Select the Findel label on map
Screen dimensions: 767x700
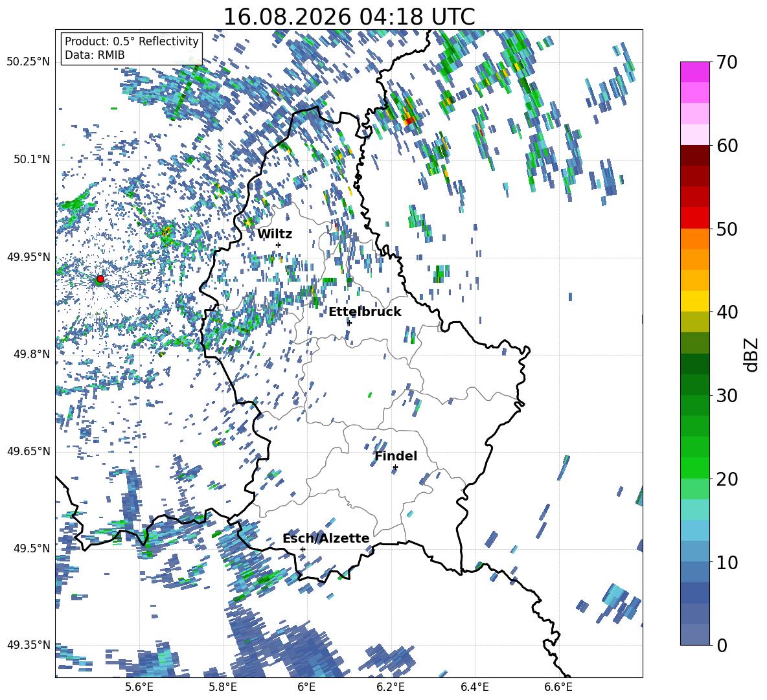coord(396,456)
